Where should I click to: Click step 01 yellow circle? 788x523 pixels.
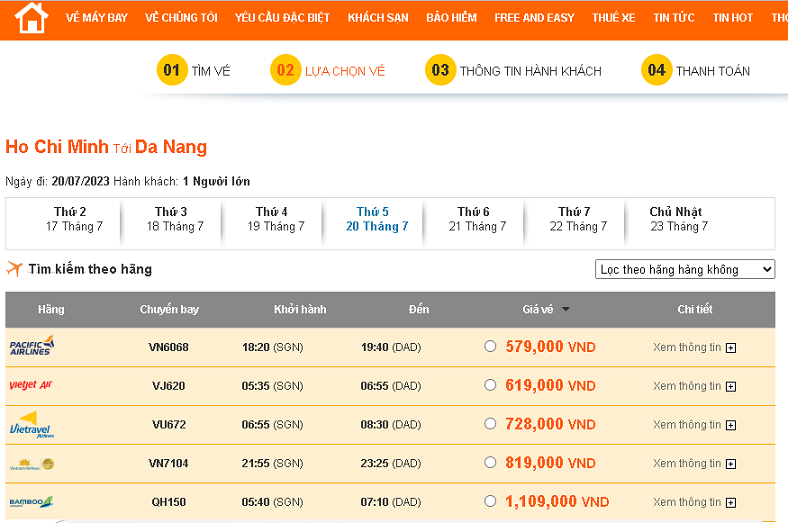pyautogui.click(x=172, y=70)
